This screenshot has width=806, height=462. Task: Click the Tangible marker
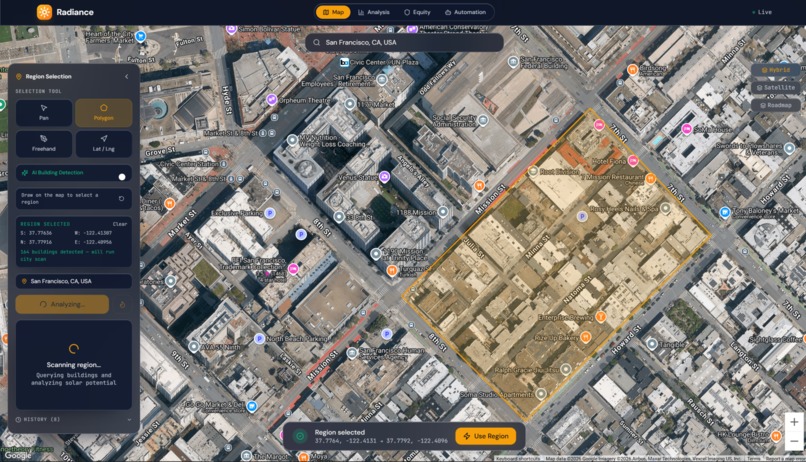(x=652, y=344)
